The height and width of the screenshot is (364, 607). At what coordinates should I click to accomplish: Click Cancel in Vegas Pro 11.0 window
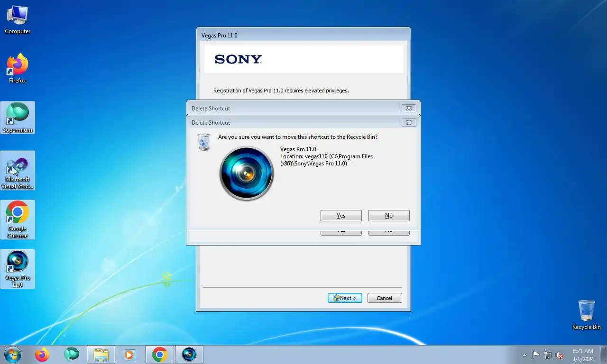pos(385,298)
